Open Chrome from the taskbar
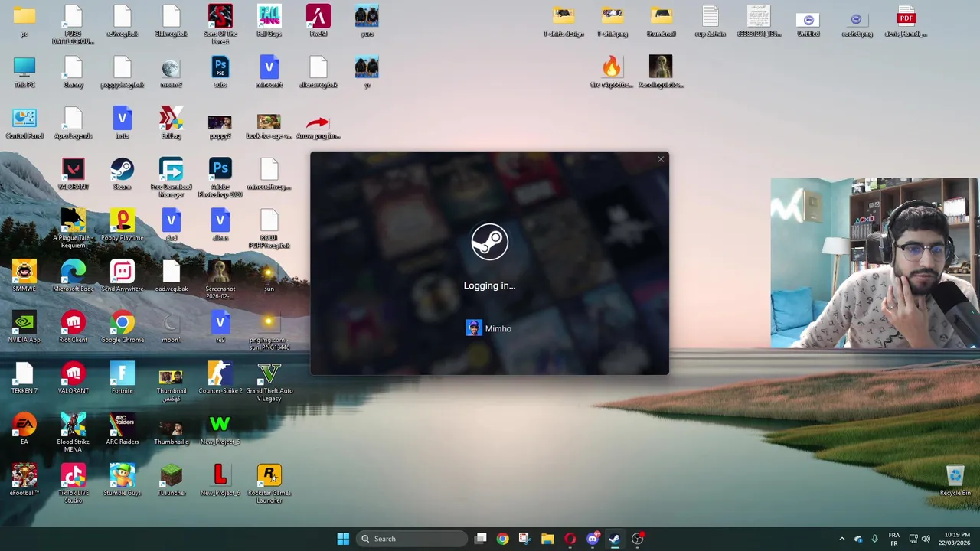The width and height of the screenshot is (980, 551). (x=502, y=539)
